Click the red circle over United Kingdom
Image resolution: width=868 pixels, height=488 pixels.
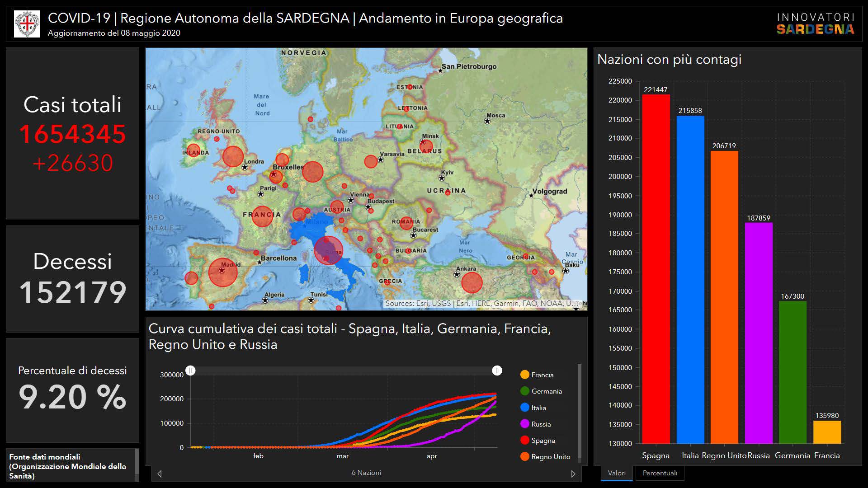coord(233,156)
